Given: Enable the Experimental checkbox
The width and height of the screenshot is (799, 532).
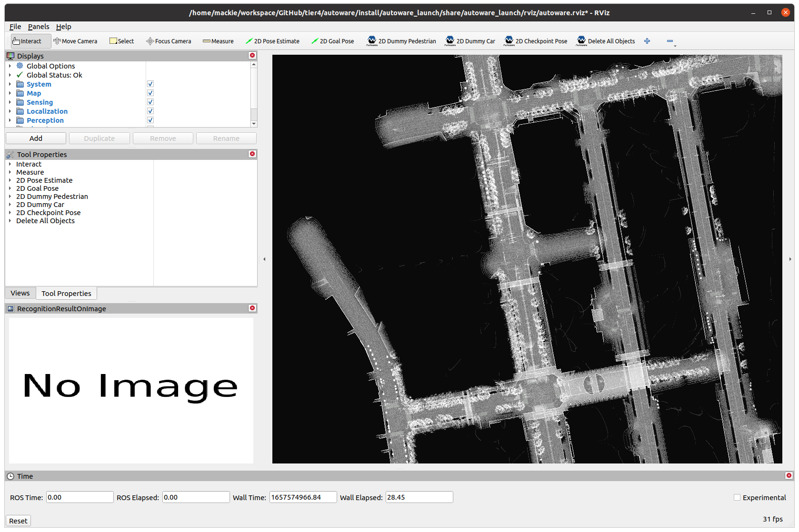Looking at the screenshot, I should (x=737, y=497).
